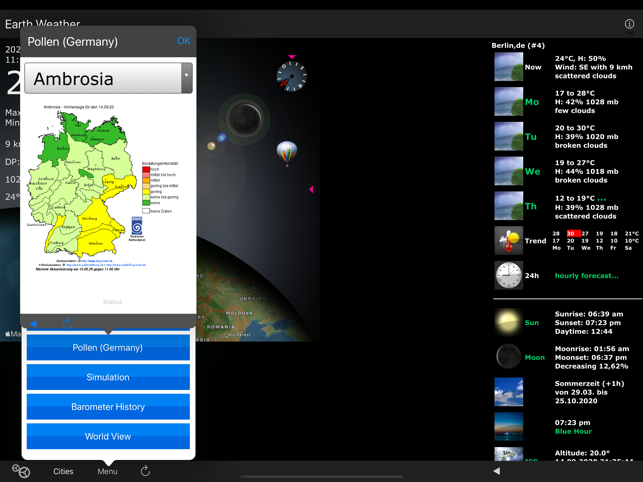The height and width of the screenshot is (482, 643).
Task: Open Tuesday forecast weather icon
Action: tap(508, 137)
